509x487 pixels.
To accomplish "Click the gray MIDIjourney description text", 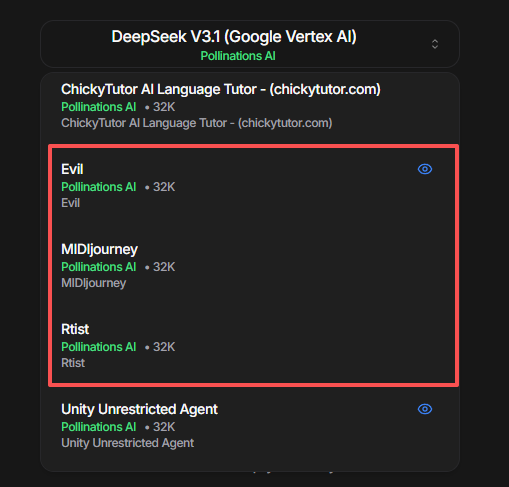I will pyautogui.click(x=94, y=283).
